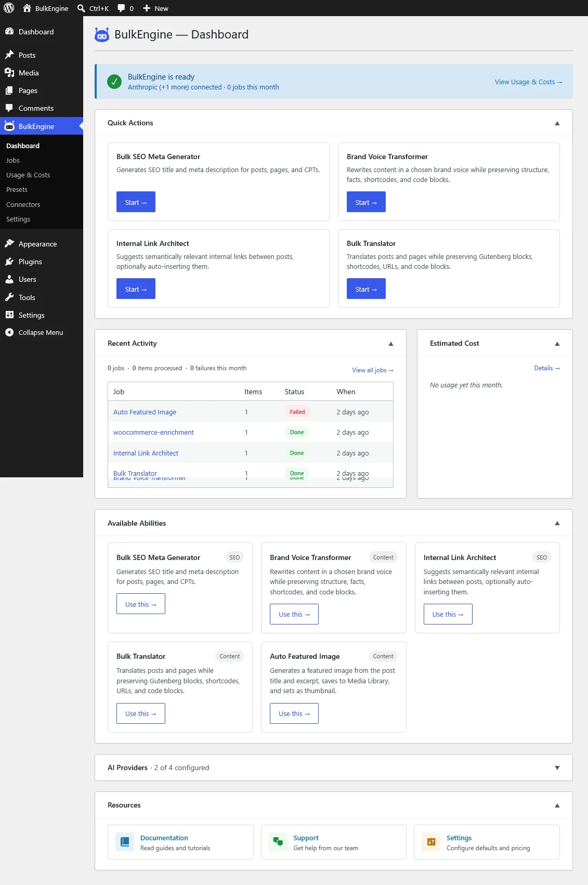Viewport: 588px width, 885px height.
Task: Open the Documentation resource link
Action: pos(164,838)
